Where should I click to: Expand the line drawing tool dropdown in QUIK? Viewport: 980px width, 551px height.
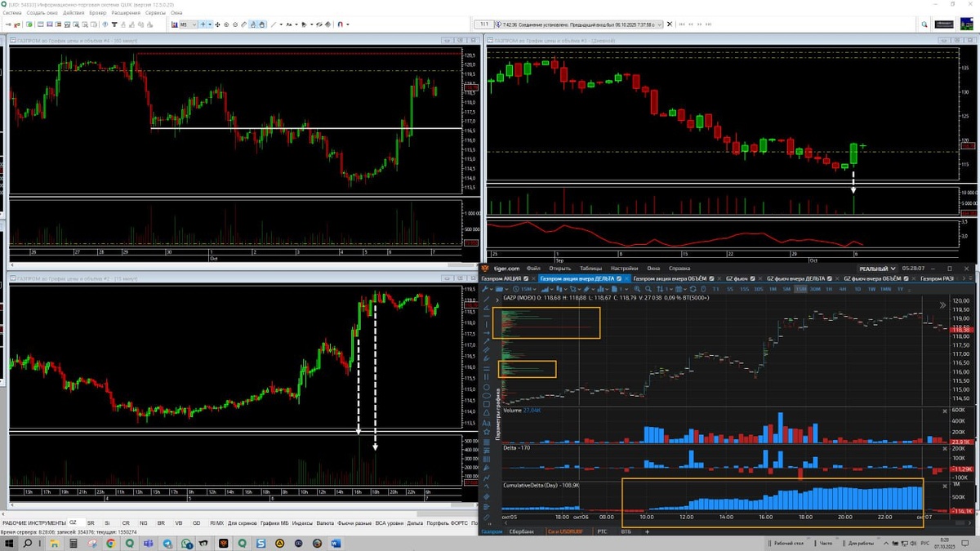pos(281,24)
